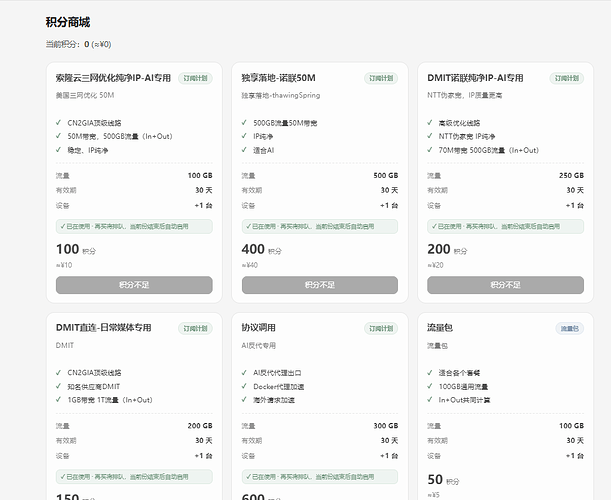Click the 50M带宽,500GB流量(In+Out) feature line

click(x=120, y=136)
